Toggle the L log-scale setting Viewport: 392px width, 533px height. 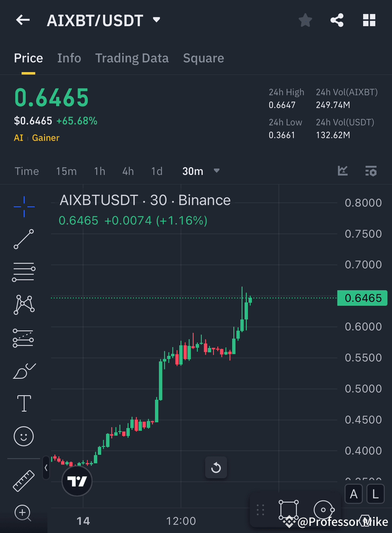375,494
